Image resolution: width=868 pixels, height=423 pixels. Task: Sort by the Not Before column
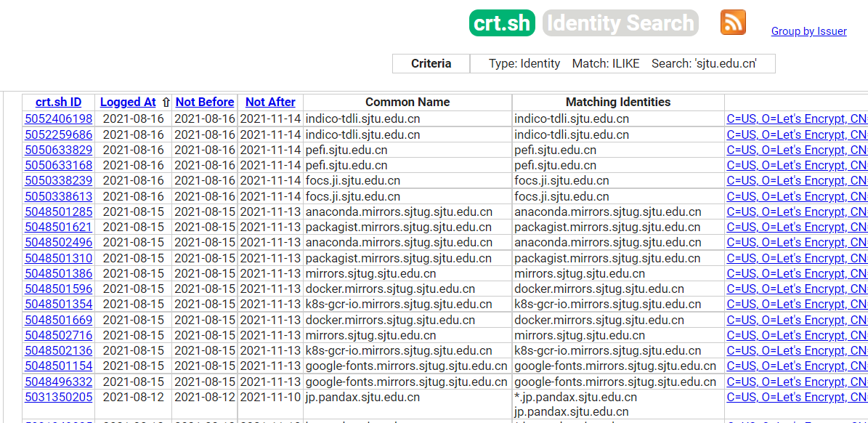[x=205, y=102]
